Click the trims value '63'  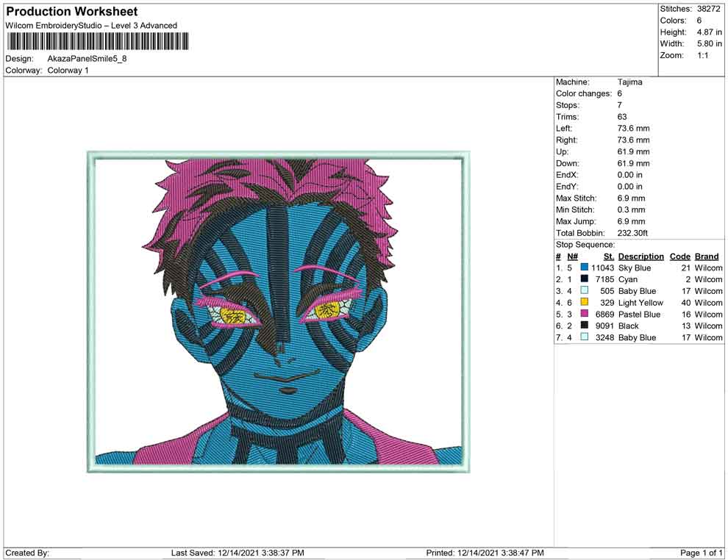(622, 117)
